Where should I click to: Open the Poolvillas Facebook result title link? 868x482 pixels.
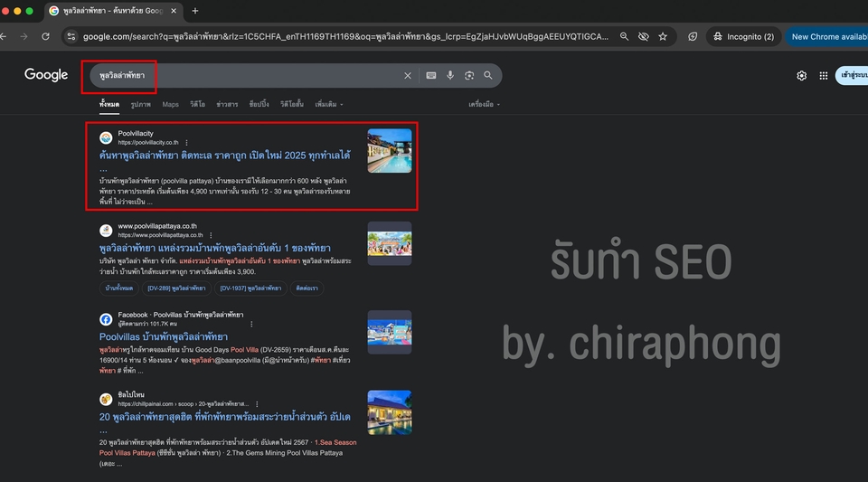(164, 336)
